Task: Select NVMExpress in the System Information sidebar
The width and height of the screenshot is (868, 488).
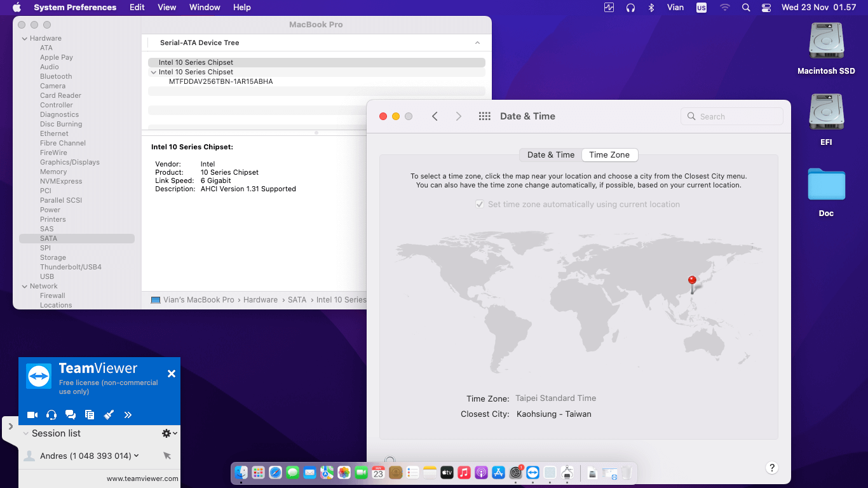Action: [61, 181]
